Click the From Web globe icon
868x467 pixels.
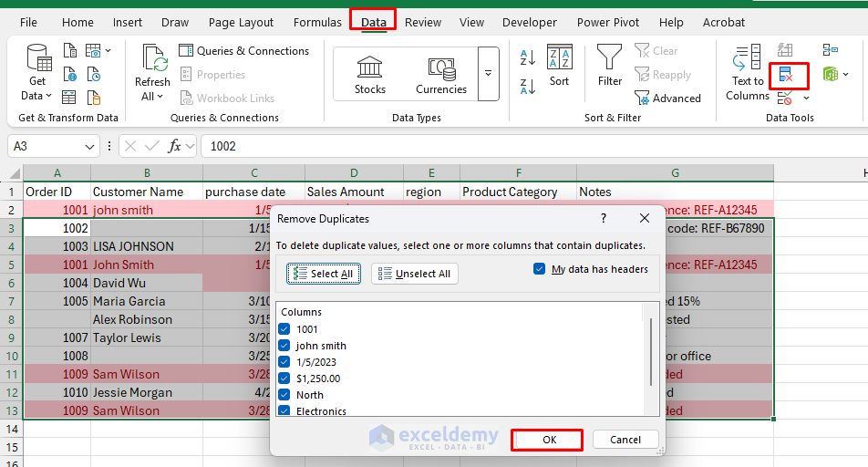point(69,74)
